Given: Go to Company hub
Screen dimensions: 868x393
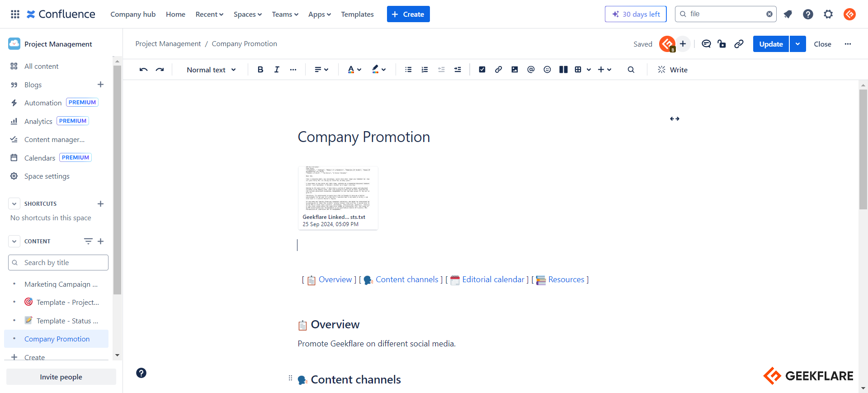Looking at the screenshot, I should click(x=133, y=14).
